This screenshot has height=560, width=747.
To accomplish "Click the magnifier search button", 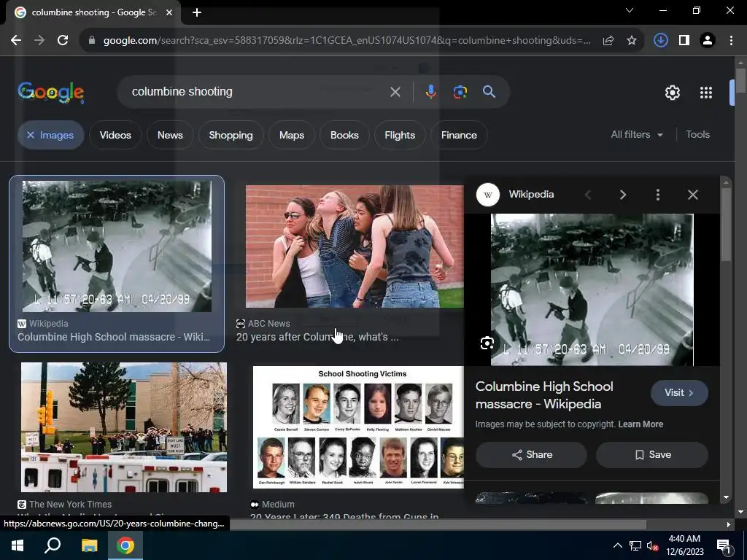I will (x=489, y=92).
